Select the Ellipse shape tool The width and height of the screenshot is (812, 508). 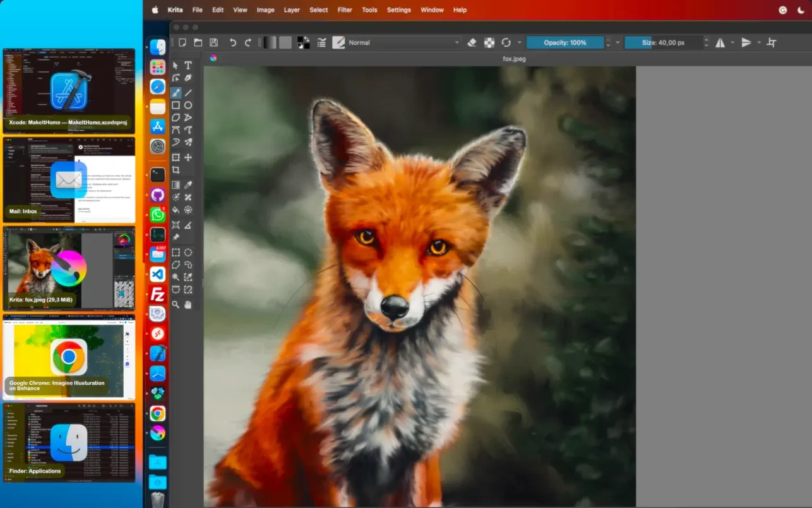188,106
